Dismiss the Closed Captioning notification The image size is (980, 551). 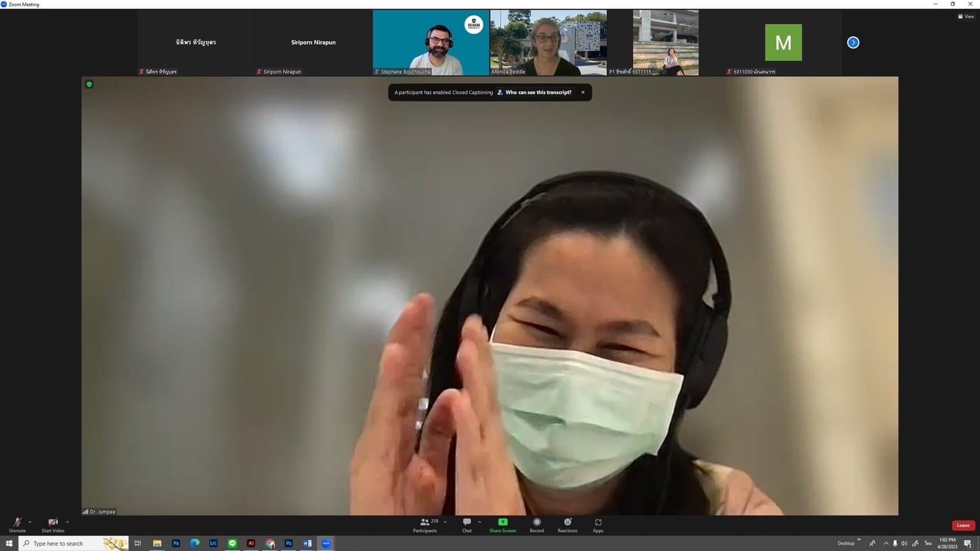[583, 92]
